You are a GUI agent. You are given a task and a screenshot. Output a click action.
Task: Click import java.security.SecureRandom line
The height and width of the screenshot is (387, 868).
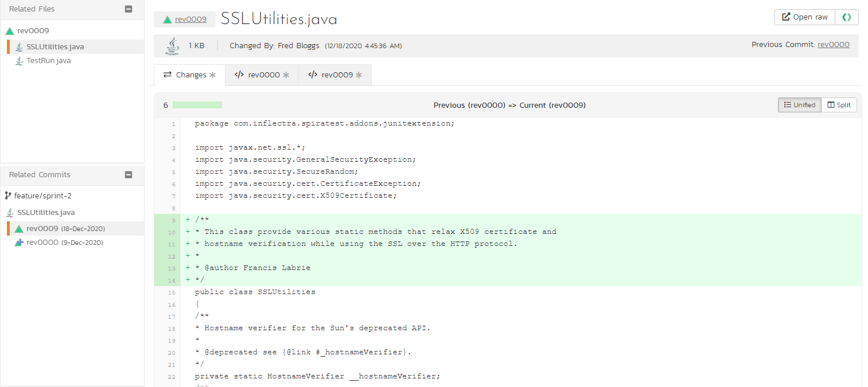(277, 171)
